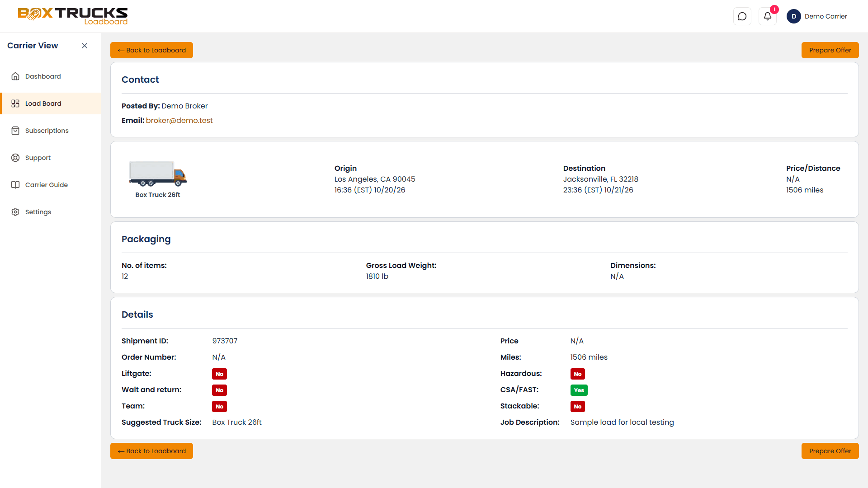868x488 pixels.
Task: Click origin Los Angeles, CA 90045
Action: 375,179
